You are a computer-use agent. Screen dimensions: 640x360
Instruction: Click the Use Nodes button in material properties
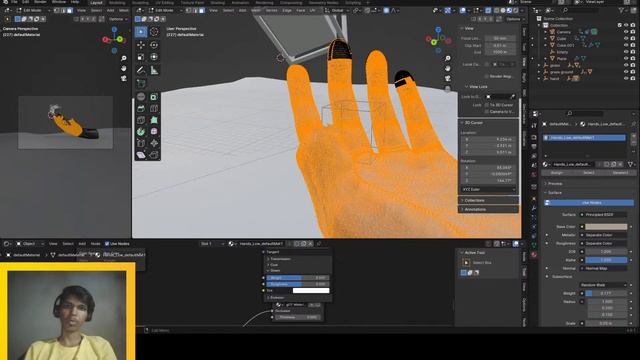point(589,202)
